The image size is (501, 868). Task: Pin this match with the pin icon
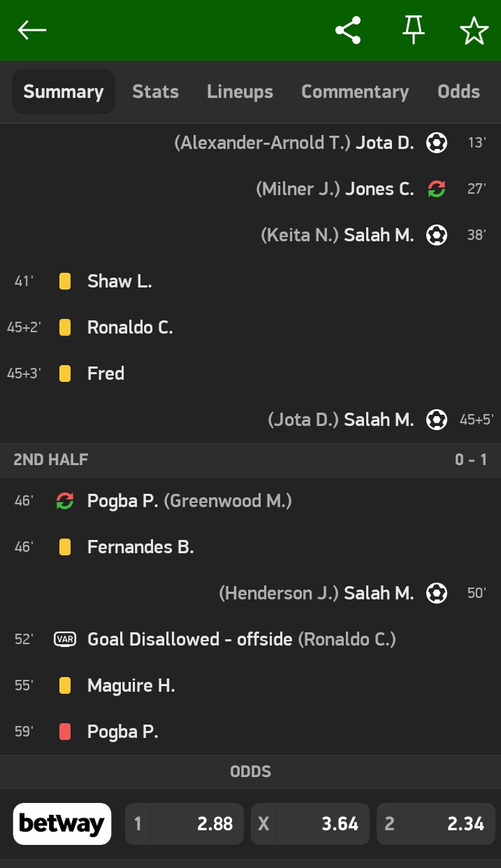point(413,30)
